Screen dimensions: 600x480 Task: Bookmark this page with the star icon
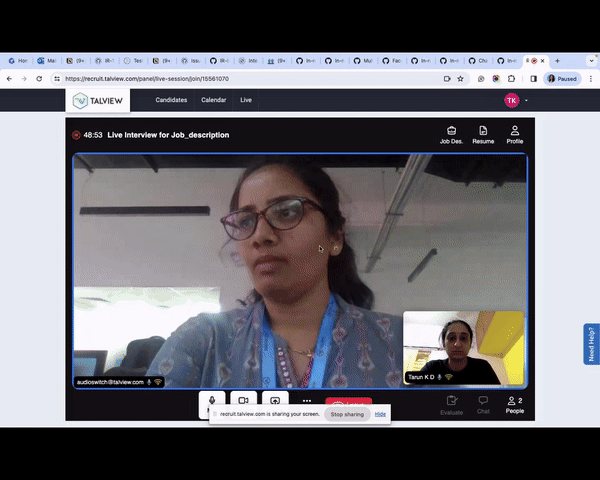460,78
